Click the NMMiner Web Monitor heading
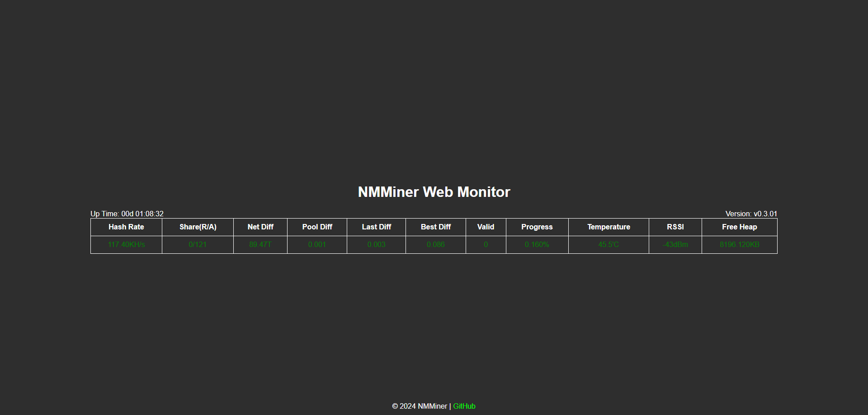This screenshot has height=415, width=868. [x=434, y=192]
